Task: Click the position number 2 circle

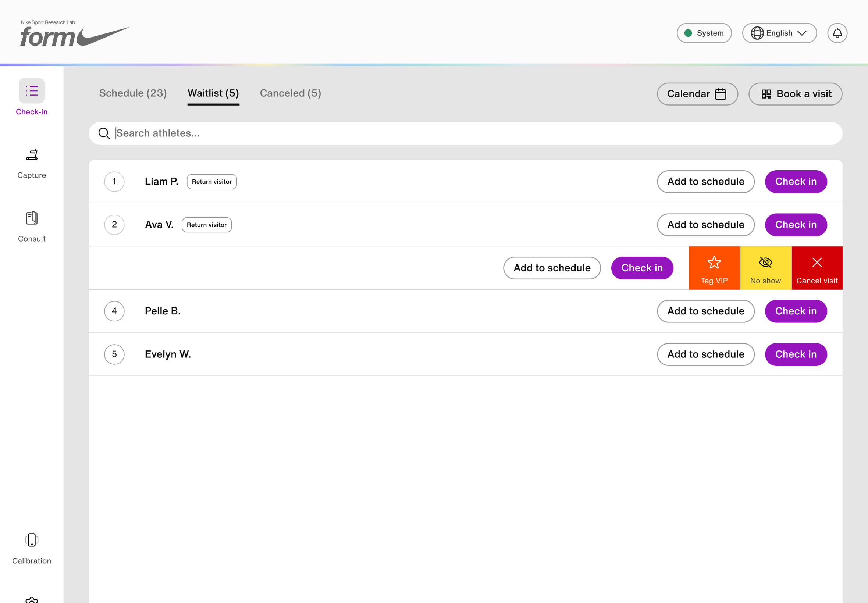Action: point(114,225)
